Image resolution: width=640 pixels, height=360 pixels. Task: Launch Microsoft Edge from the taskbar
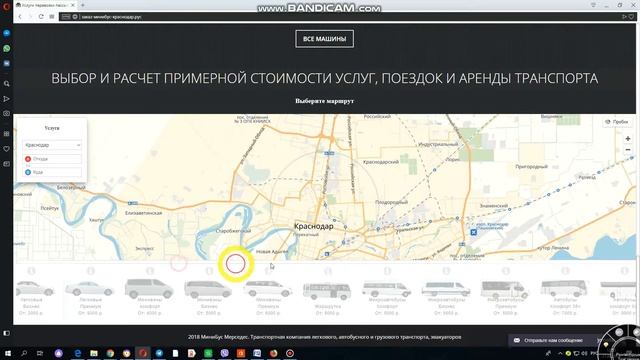coord(78,353)
